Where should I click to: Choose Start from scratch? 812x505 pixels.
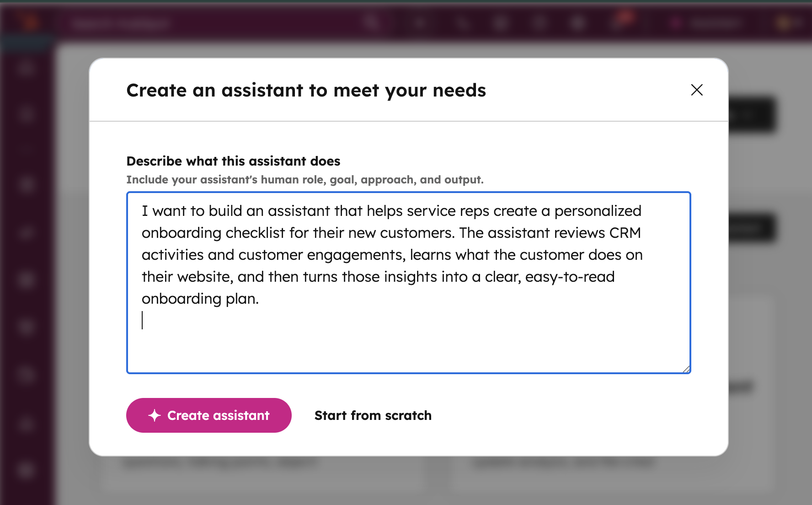373,415
